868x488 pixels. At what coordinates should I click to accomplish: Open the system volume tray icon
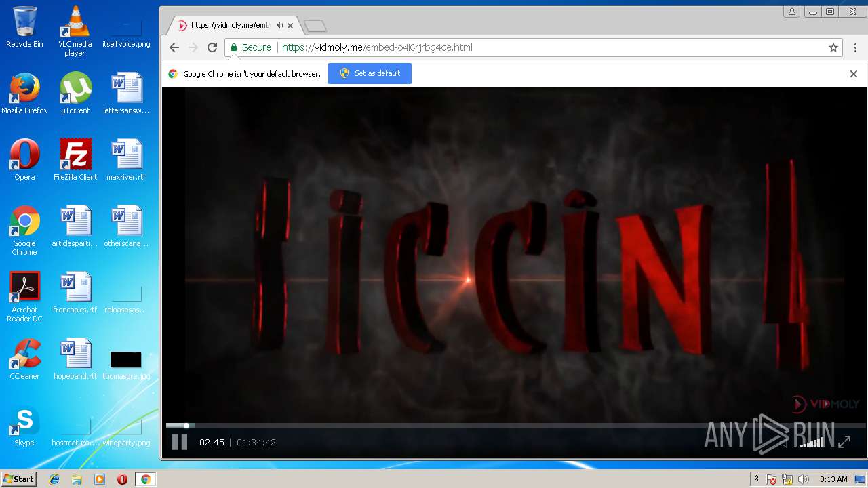click(804, 479)
